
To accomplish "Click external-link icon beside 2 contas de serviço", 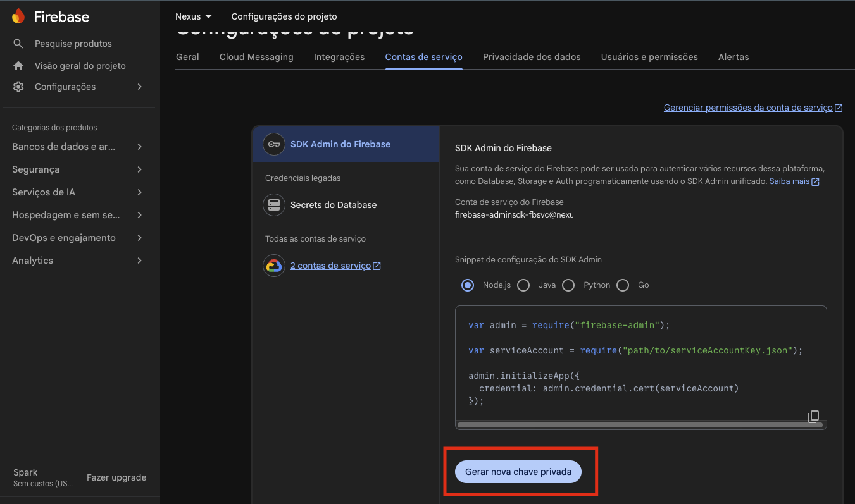I will click(377, 266).
